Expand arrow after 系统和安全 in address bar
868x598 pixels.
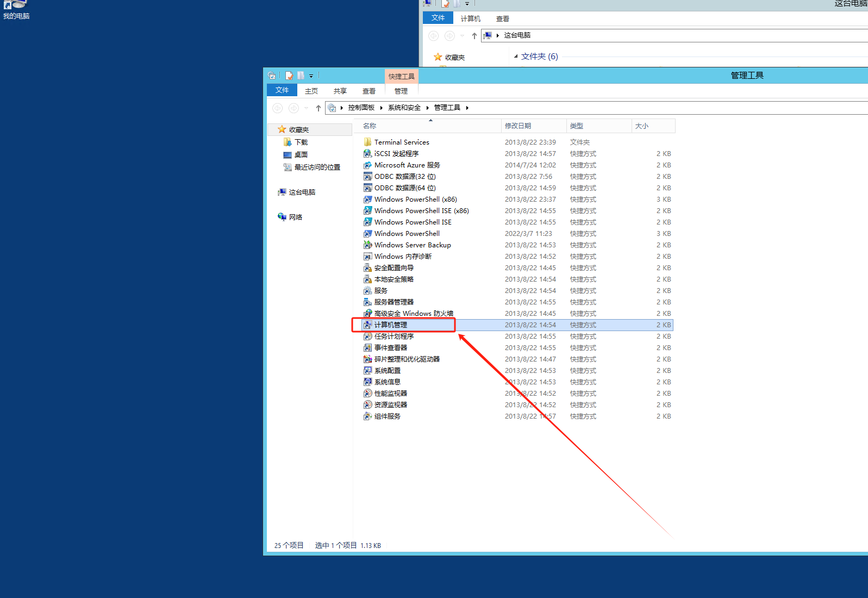click(x=427, y=108)
